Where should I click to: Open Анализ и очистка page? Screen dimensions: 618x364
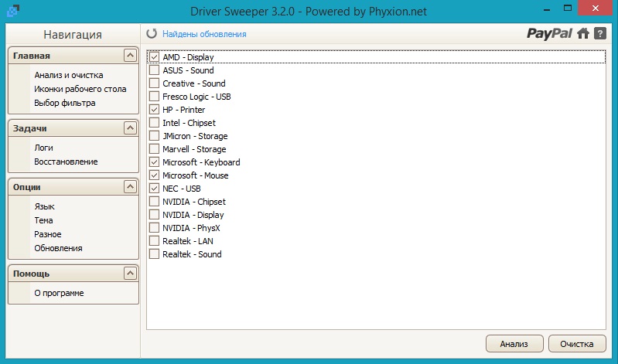coord(69,75)
